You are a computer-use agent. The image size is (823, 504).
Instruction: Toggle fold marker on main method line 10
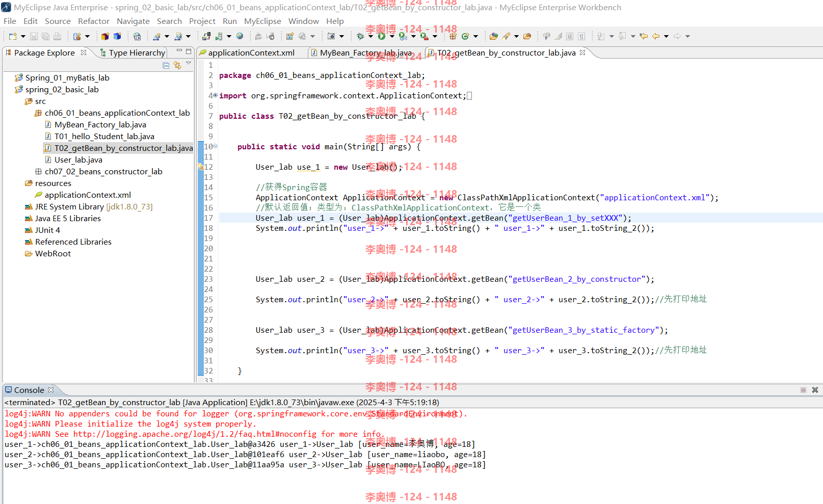point(216,146)
